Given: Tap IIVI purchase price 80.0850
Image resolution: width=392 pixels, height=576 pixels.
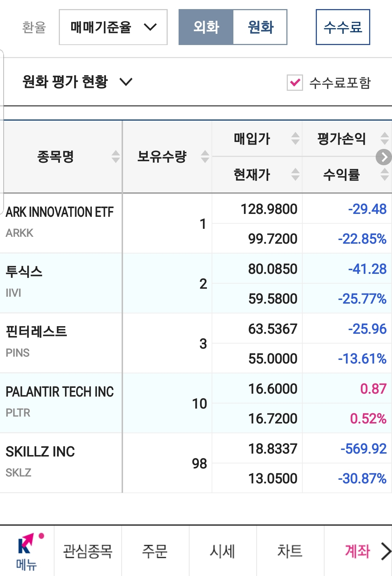Looking at the screenshot, I should 273,269.
